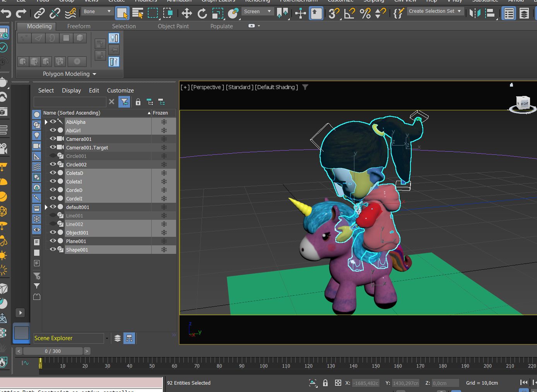Select the Move transform tool

click(187, 14)
